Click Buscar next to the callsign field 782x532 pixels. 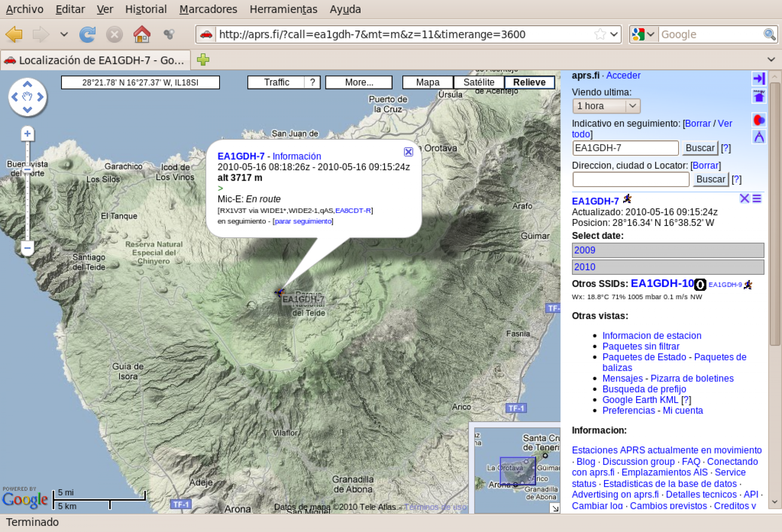pos(700,148)
